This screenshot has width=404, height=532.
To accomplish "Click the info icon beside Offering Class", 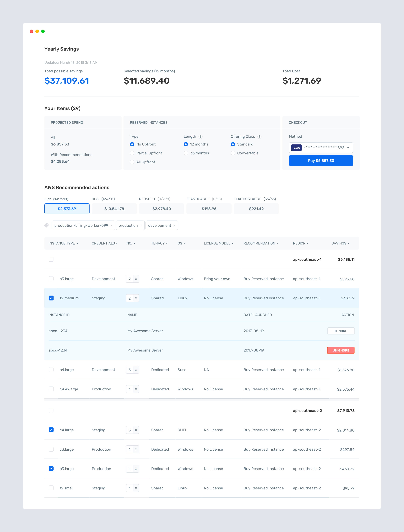I will point(259,137).
